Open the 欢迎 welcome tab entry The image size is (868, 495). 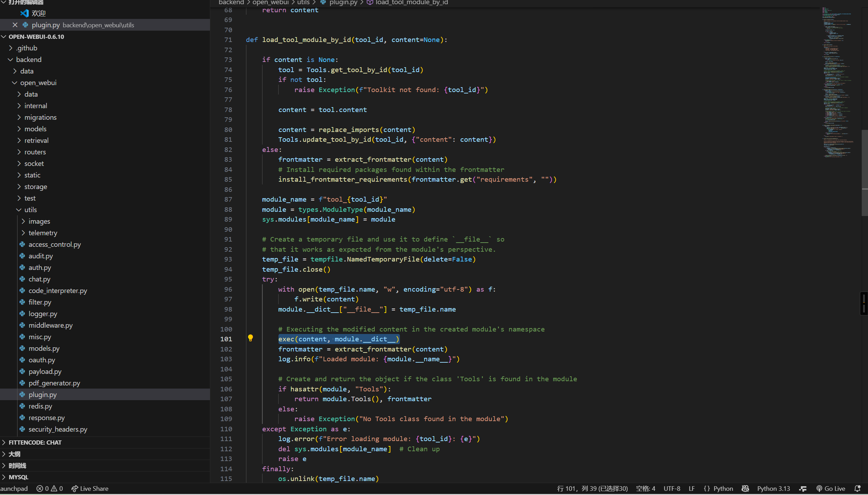pos(38,13)
